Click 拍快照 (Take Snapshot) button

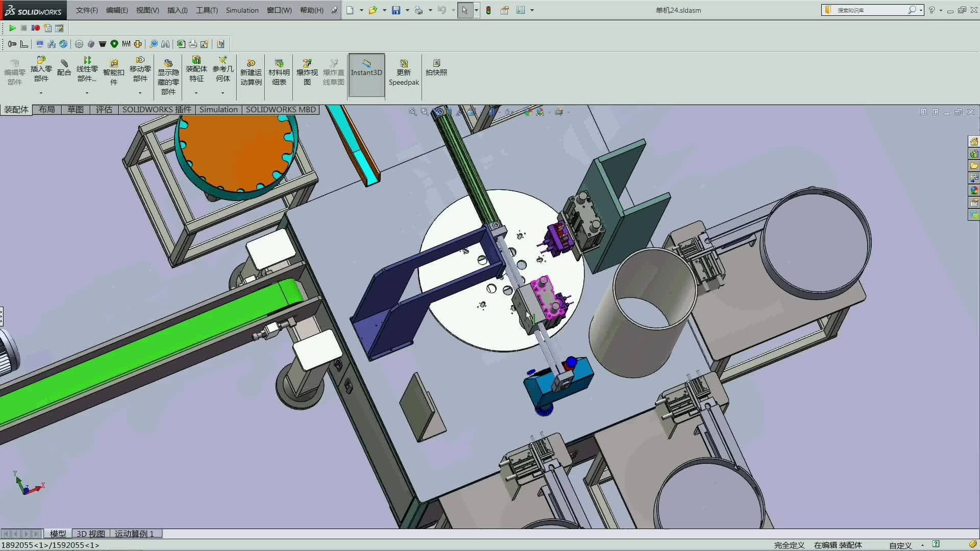tap(436, 68)
